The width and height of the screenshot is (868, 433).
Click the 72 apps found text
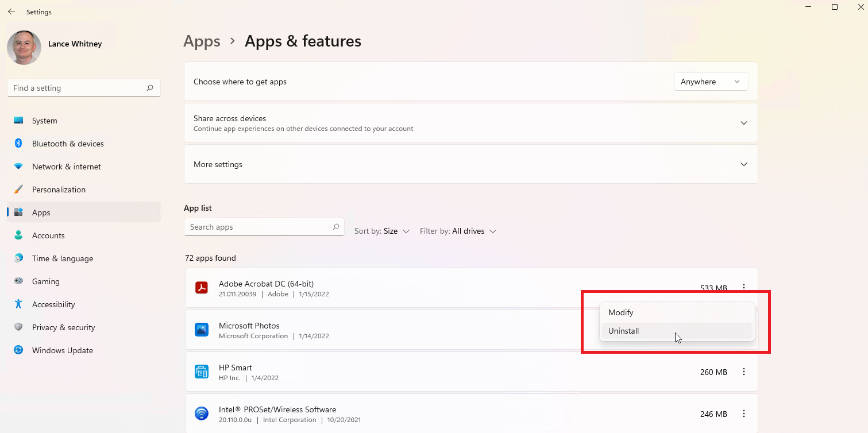click(x=210, y=258)
